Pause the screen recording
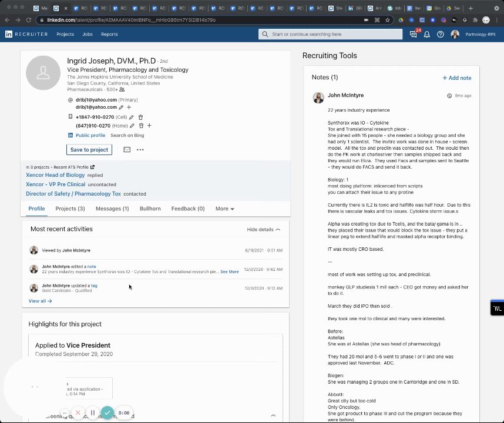Screen dimensions: 504x423 point(93,412)
